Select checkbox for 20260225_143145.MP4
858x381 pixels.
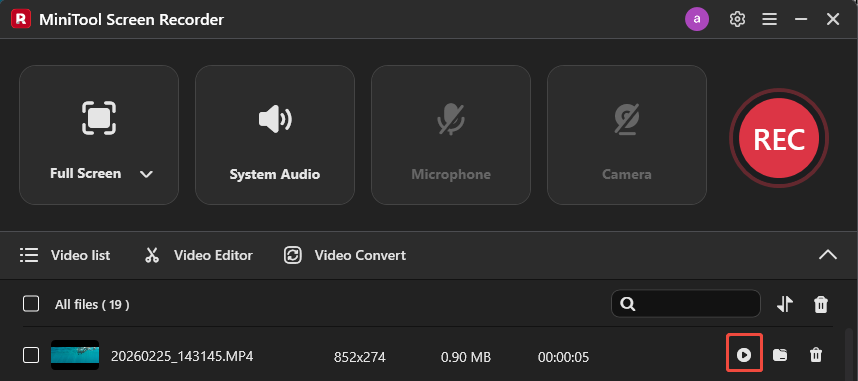pos(31,355)
